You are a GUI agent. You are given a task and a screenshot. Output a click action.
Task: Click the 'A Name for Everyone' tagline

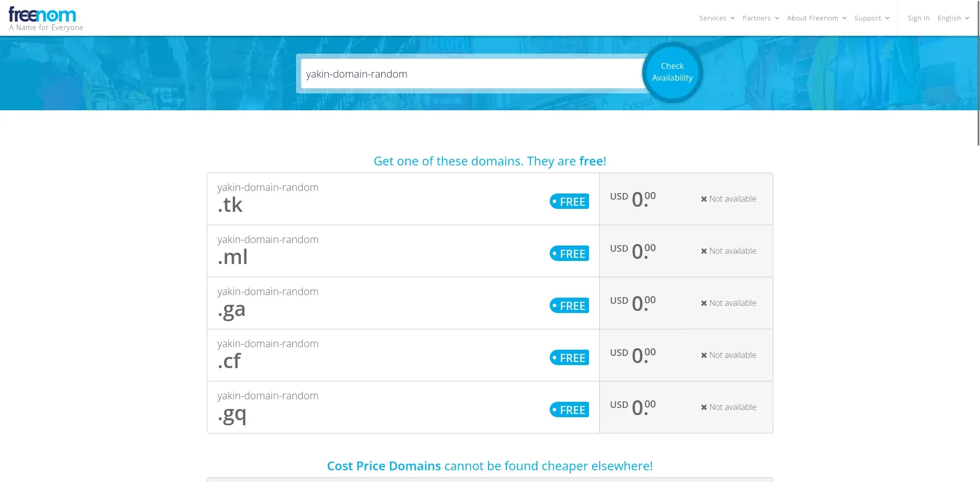[x=46, y=28]
